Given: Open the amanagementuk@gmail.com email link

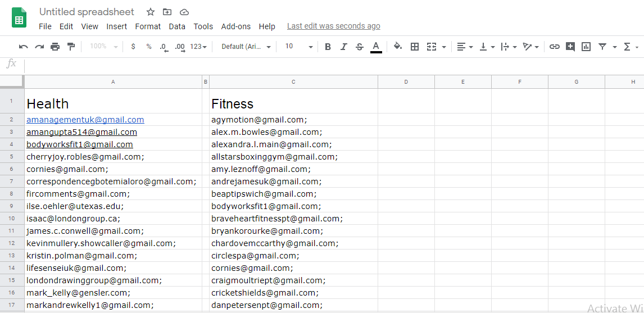Looking at the screenshot, I should (x=85, y=120).
